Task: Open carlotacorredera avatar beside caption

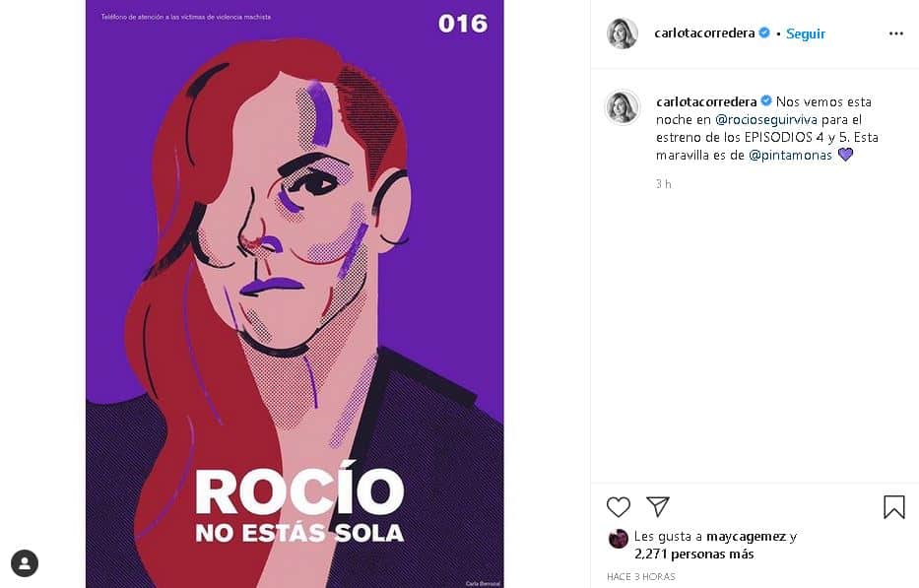Action: (x=622, y=106)
